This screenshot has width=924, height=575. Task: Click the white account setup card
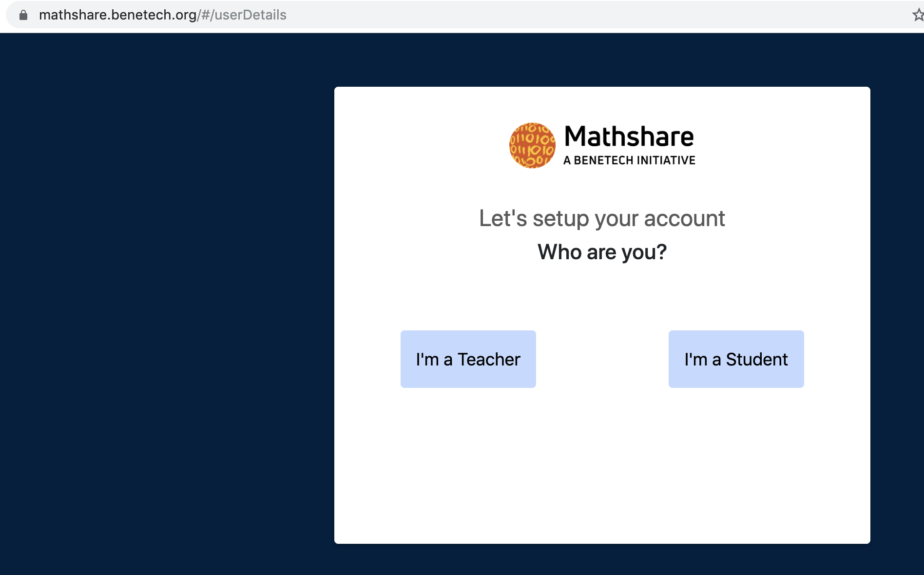pos(601,463)
